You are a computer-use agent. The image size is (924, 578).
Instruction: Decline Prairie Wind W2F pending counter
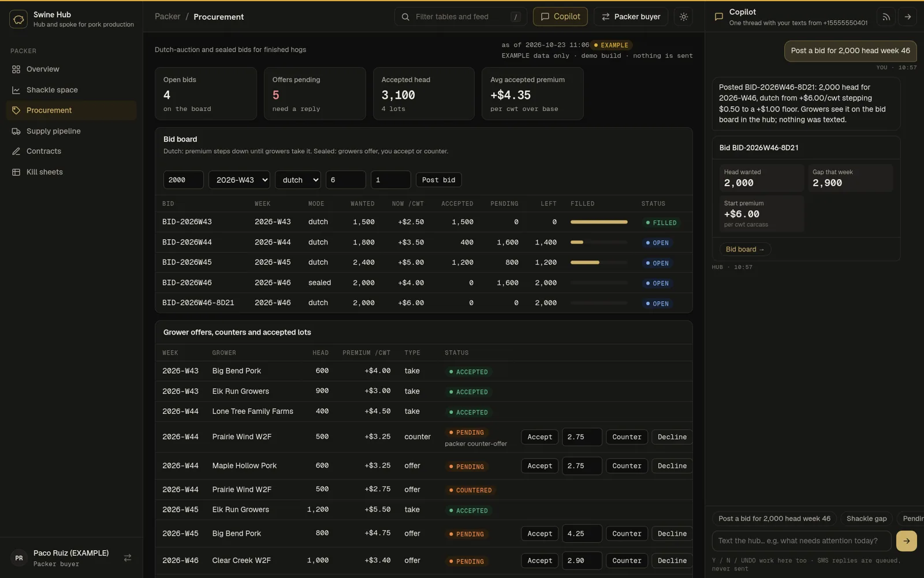click(x=672, y=437)
